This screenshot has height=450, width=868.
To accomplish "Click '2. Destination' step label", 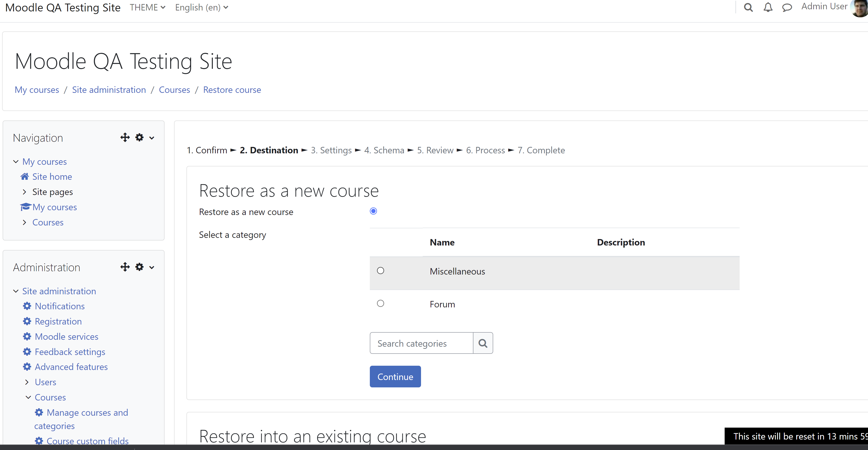I will [269, 150].
